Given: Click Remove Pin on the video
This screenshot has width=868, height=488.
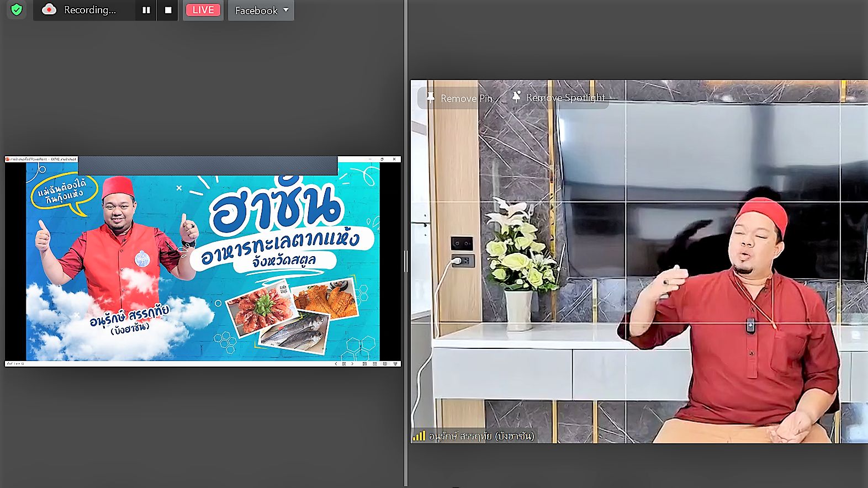Looking at the screenshot, I should 459,98.
